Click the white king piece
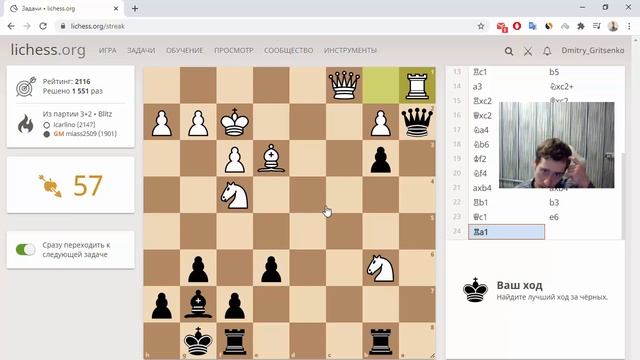Image resolution: width=640 pixels, height=360 pixels. (235, 122)
